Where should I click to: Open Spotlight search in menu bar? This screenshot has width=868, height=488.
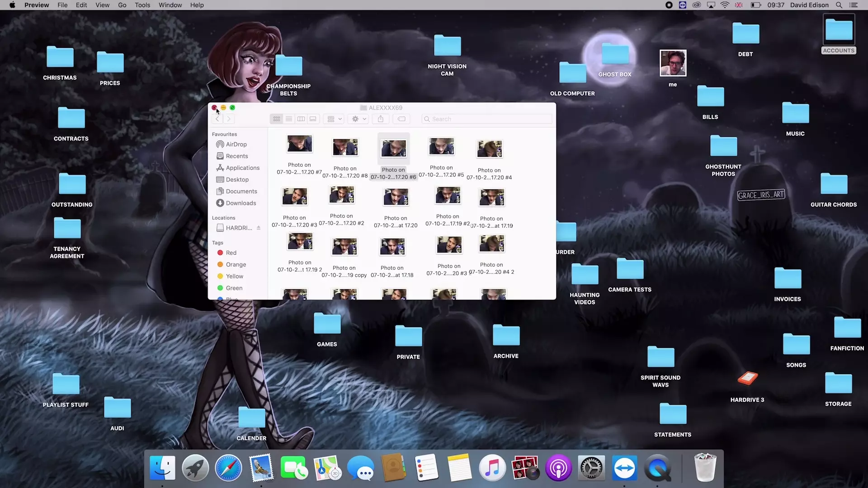pos(839,5)
